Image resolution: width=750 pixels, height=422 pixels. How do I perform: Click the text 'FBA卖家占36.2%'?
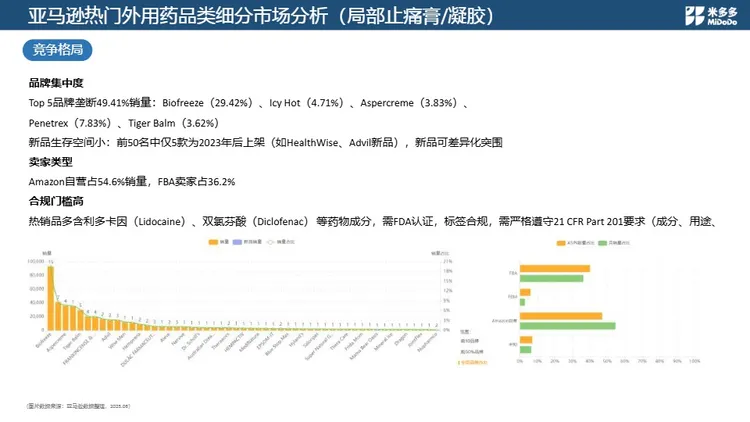pos(197,182)
